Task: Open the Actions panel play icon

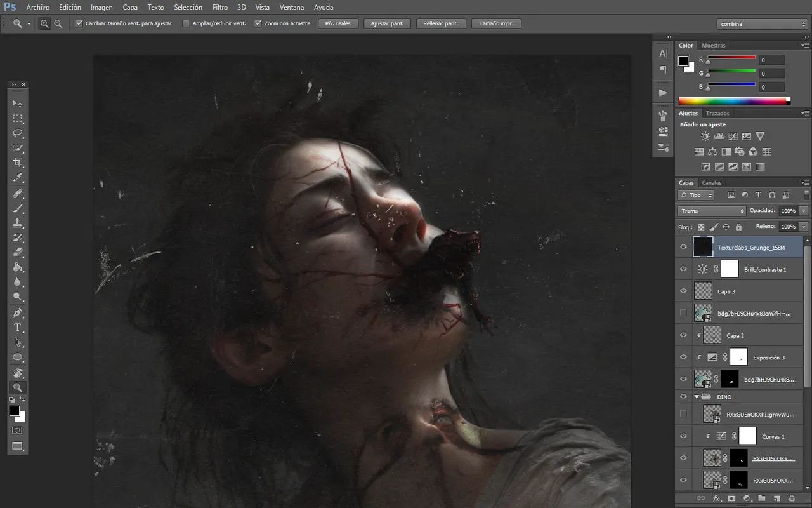Action: pyautogui.click(x=663, y=93)
